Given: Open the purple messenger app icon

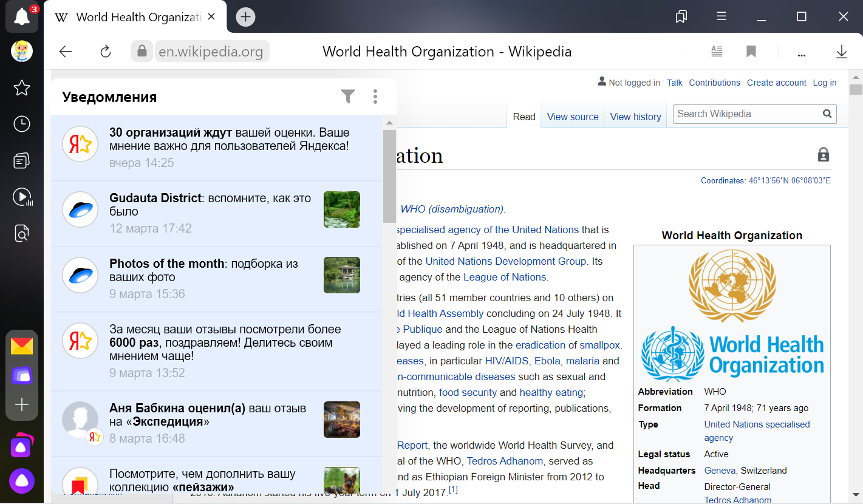Looking at the screenshot, I should 22,376.
